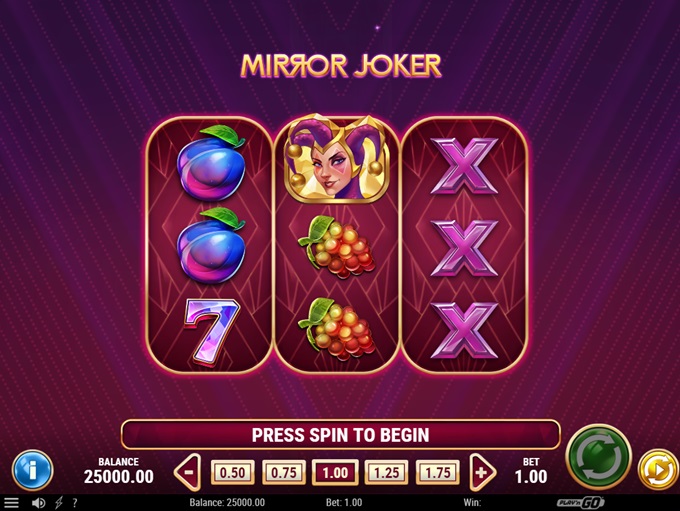Increase bet with plus arrow
This screenshot has height=511, width=680.
(482, 472)
